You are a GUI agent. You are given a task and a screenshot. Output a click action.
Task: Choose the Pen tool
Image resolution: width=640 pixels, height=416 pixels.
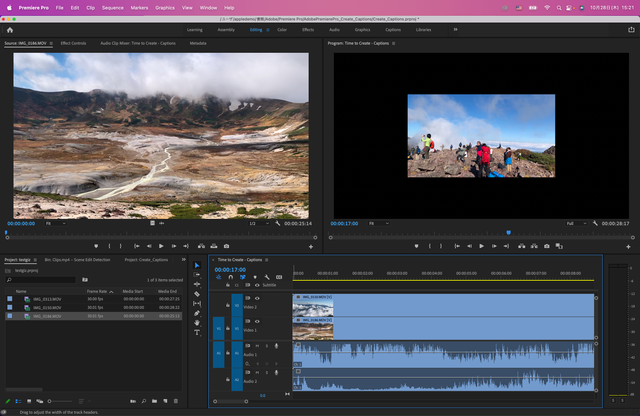pyautogui.click(x=197, y=313)
